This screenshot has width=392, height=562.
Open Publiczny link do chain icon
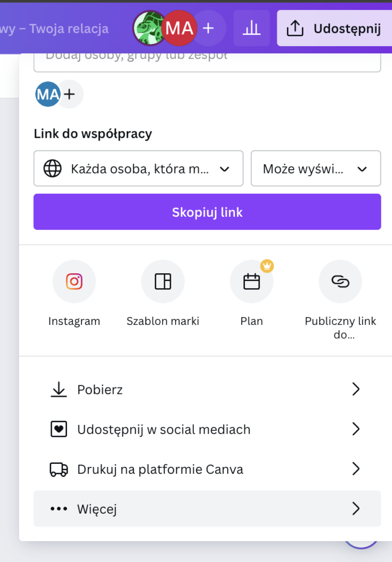tap(340, 282)
